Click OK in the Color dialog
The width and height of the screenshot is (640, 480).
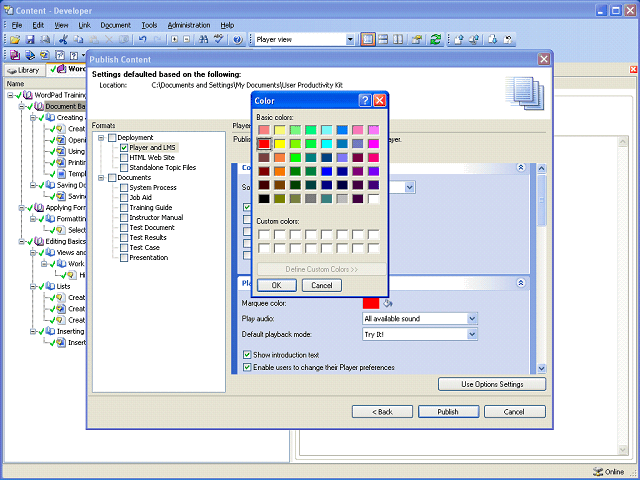[277, 285]
